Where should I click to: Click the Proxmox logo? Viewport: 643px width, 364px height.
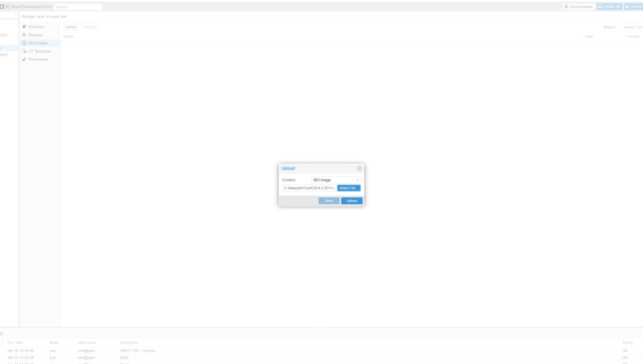5,7
